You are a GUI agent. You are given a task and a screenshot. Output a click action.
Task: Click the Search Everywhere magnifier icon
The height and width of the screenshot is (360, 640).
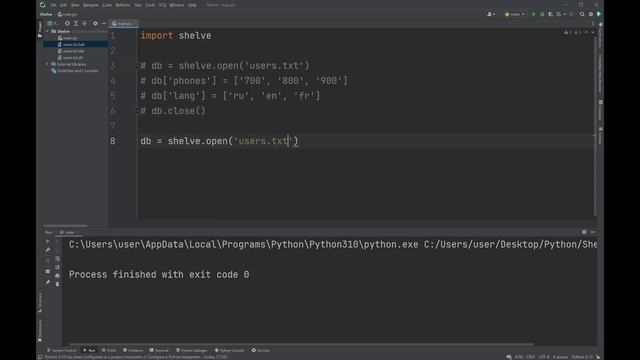[x=582, y=14]
